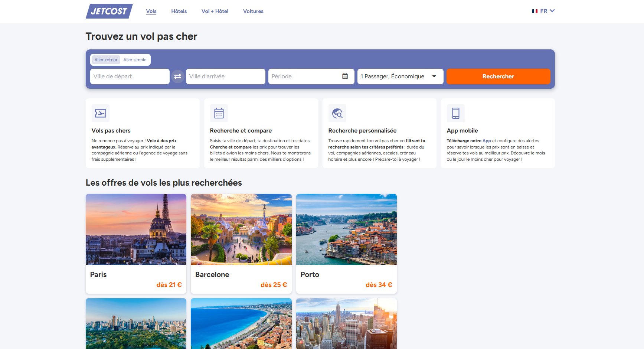Follow the App link in App mobile text
Screen dimensions: 644x349
click(x=487, y=141)
